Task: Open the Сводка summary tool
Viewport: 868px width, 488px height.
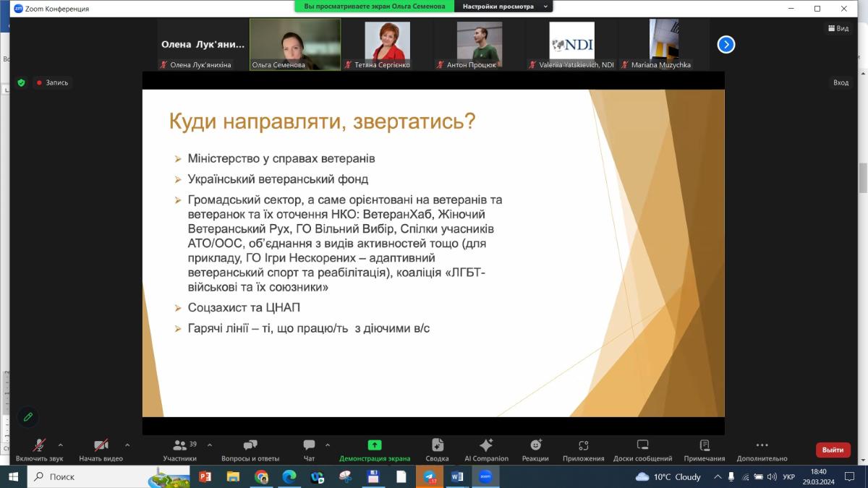Action: point(437,450)
